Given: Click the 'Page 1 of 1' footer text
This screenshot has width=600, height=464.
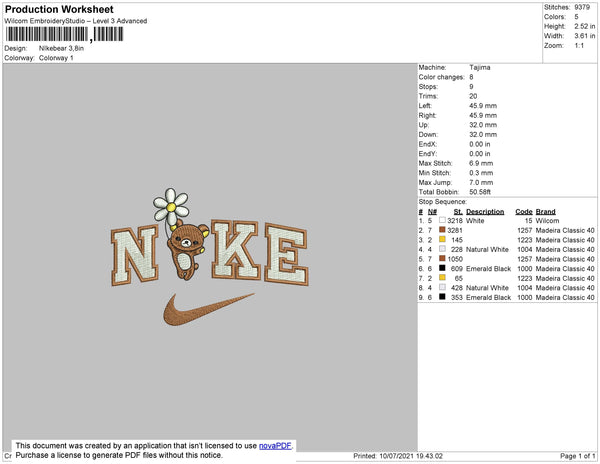Looking at the screenshot, I should [577, 456].
